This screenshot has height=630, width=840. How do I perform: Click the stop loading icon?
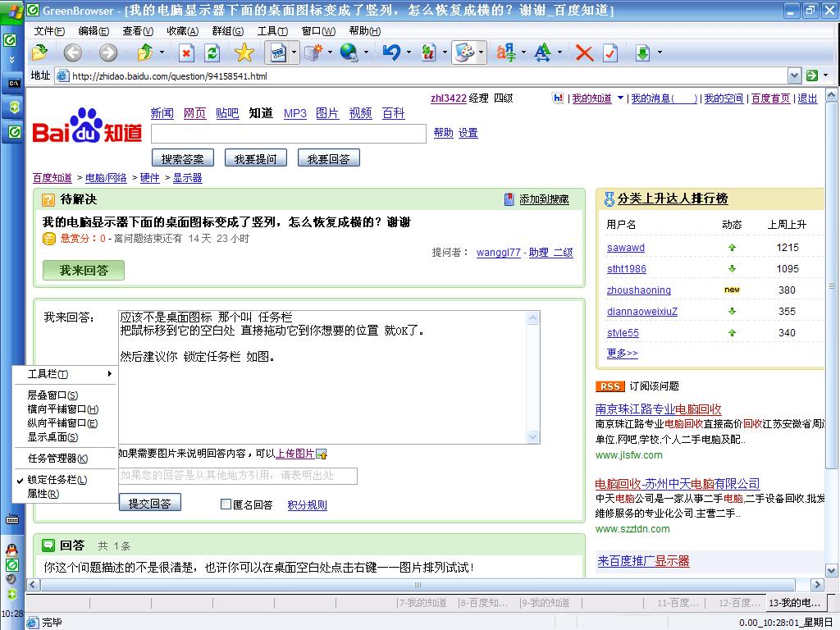tap(186, 52)
